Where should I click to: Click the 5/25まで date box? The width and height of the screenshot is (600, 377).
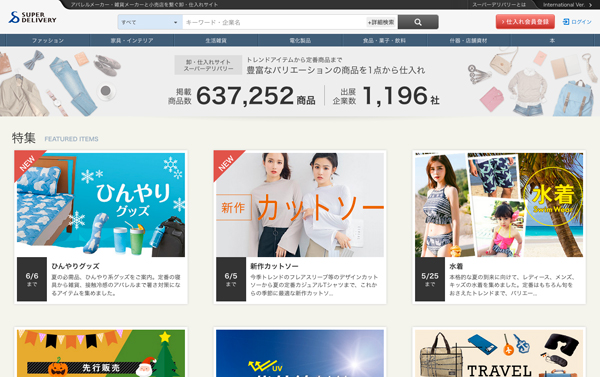point(430,279)
